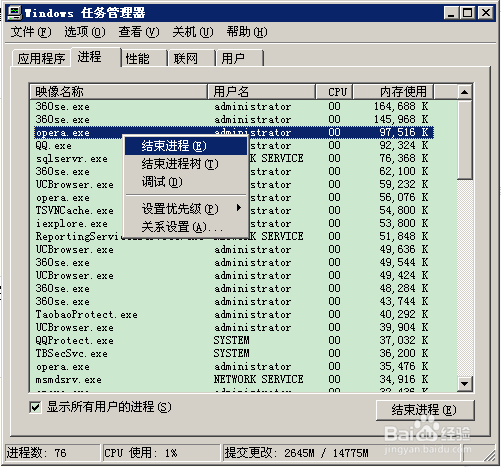Open the 帮助(H) menu
The image size is (501, 467).
[x=247, y=32]
